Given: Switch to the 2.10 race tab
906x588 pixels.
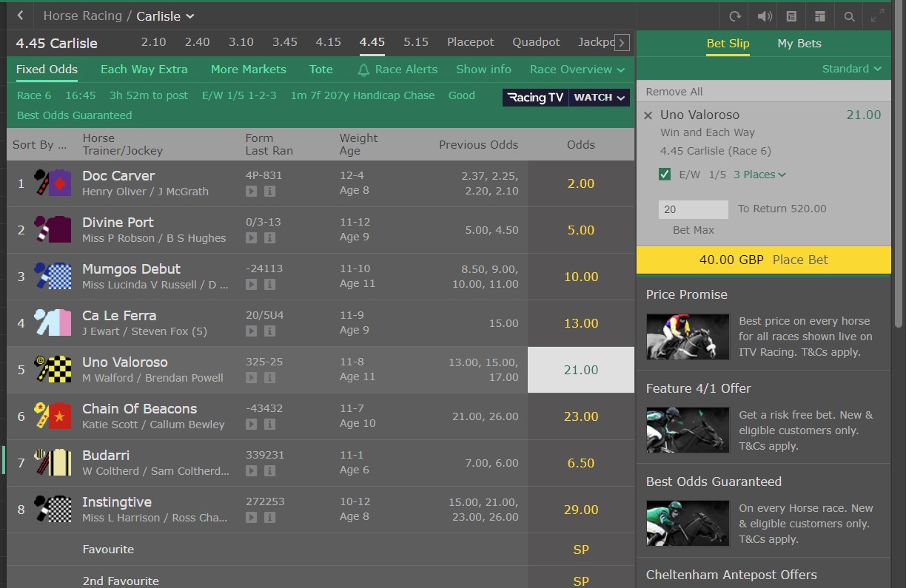Looking at the screenshot, I should point(154,42).
